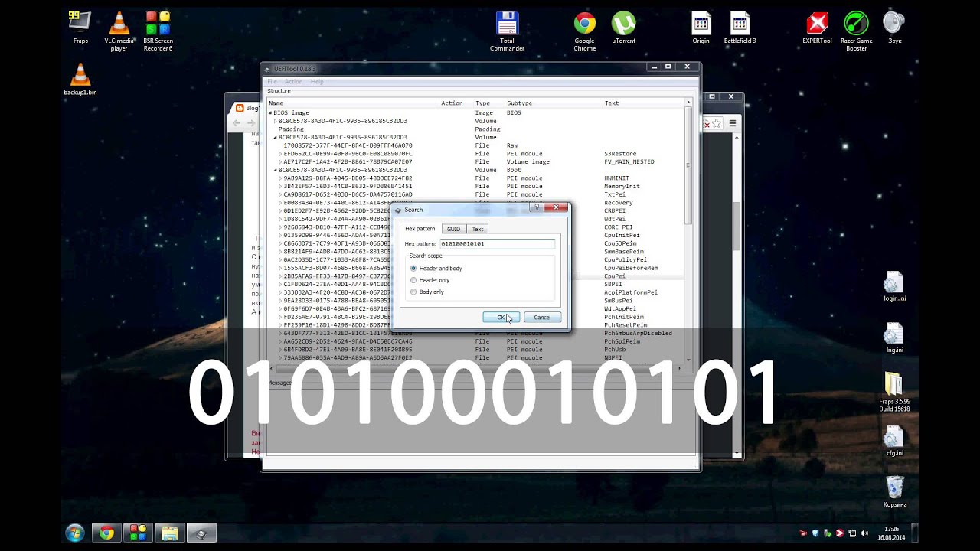The height and width of the screenshot is (551, 980).
Task: Click the safely remove hardware tray icon
Action: [x=828, y=533]
